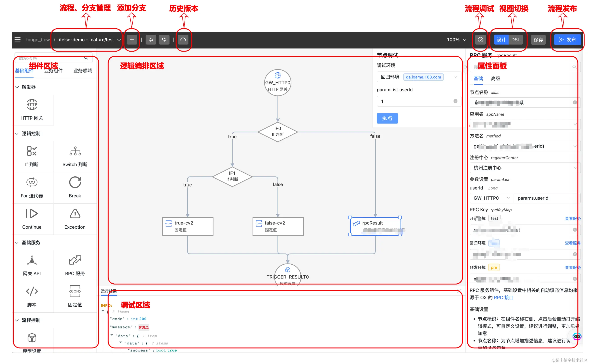Select the rpcResult node on the canvas
This screenshot has height=364, width=589.
375,226
